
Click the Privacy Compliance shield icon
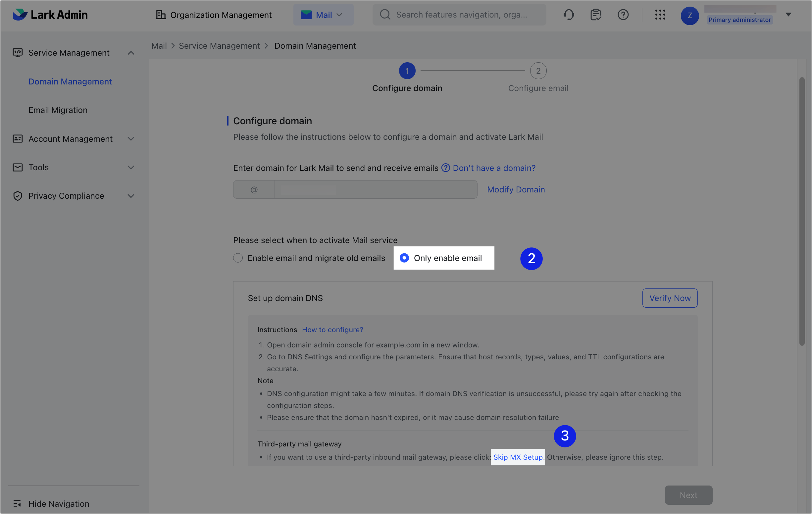click(x=18, y=196)
